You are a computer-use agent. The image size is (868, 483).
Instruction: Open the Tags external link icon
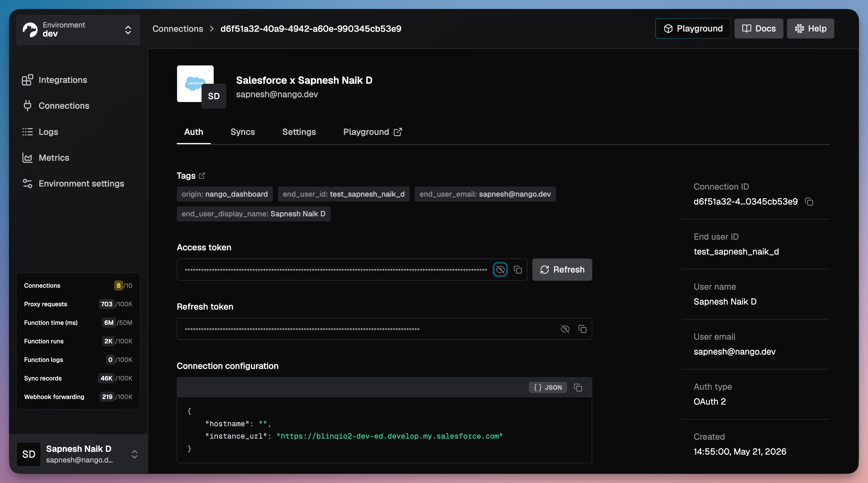click(202, 176)
